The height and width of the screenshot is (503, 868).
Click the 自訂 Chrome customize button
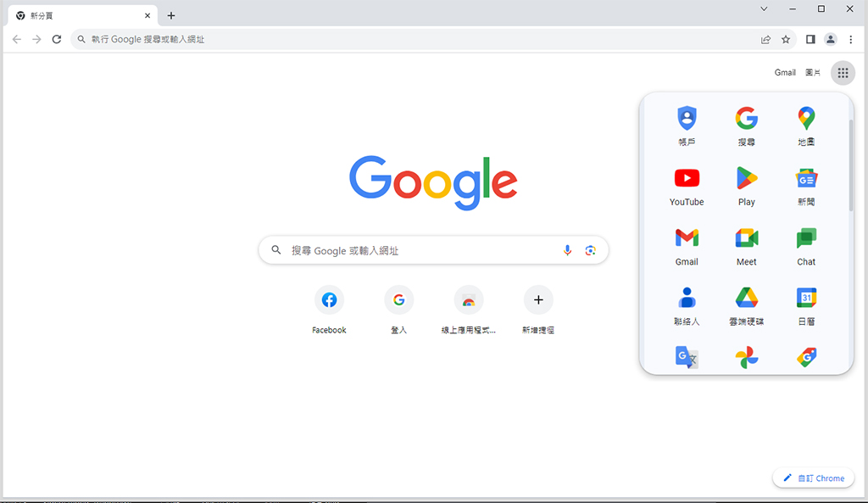(x=813, y=478)
